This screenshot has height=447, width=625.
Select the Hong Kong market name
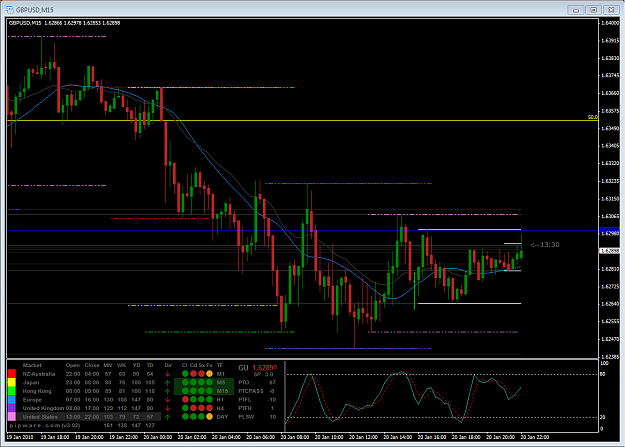tap(37, 391)
